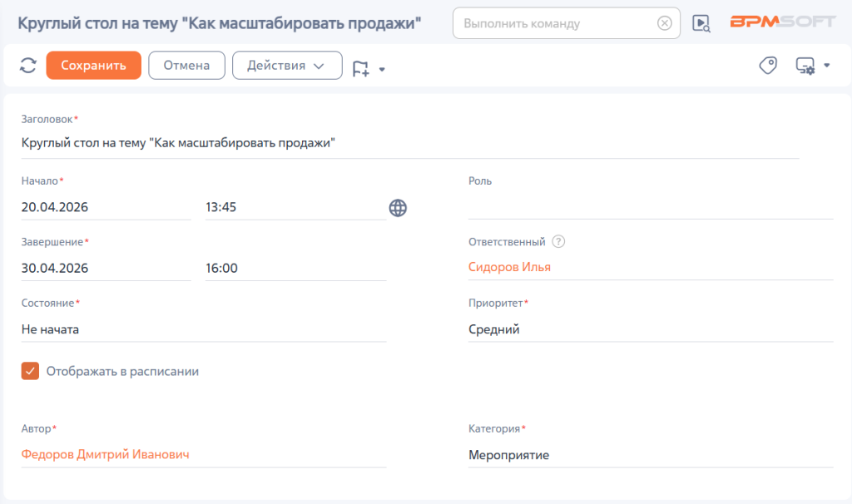The height and width of the screenshot is (504, 852).
Task: Open the Сидоров Илья responsible link
Action: pyautogui.click(x=509, y=267)
